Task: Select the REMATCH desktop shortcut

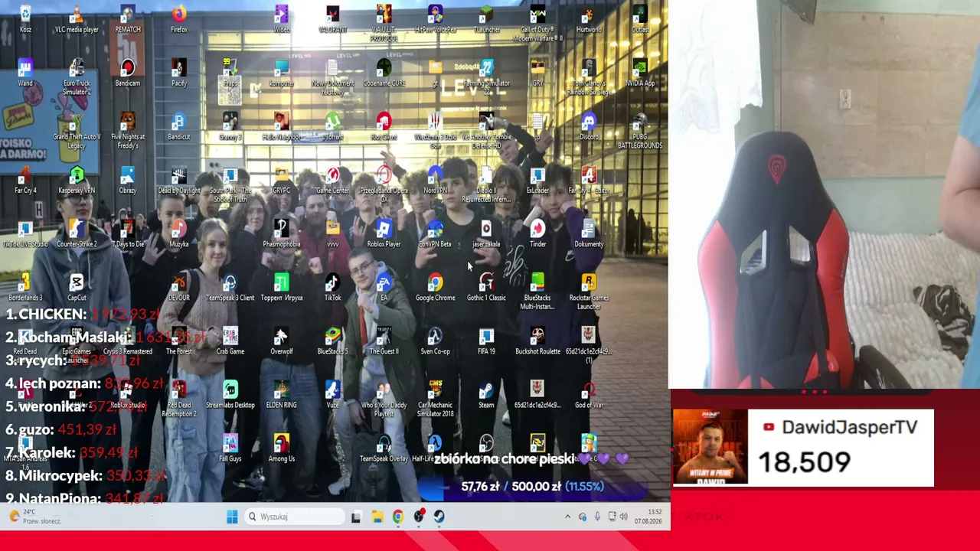Action: point(128,20)
